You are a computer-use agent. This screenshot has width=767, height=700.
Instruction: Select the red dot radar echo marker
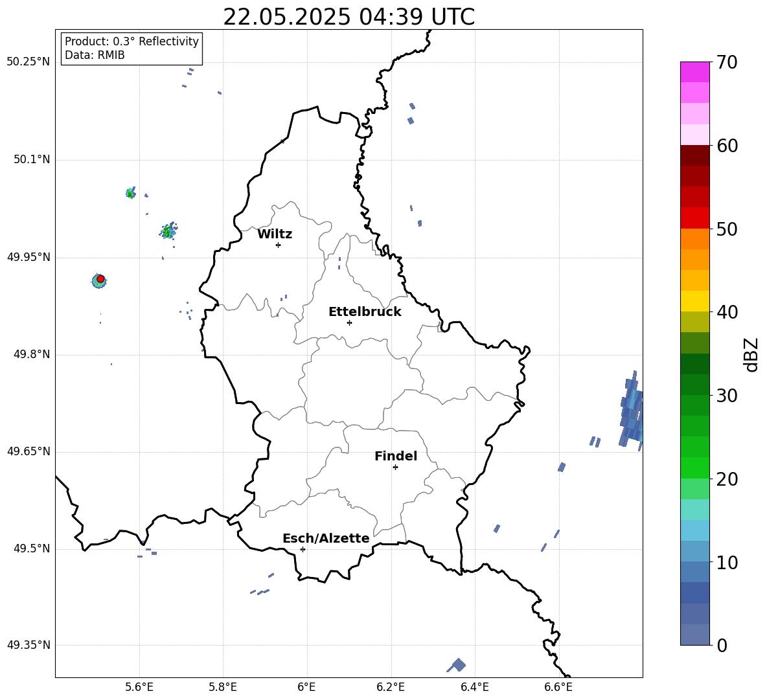click(x=100, y=278)
